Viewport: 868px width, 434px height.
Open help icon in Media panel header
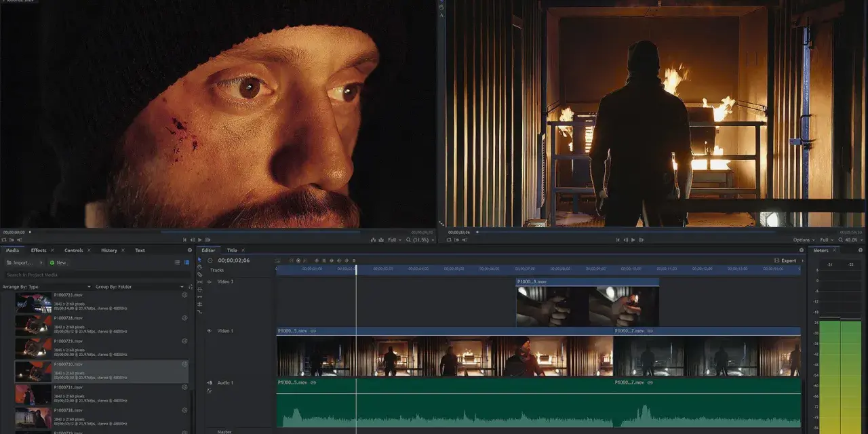[x=190, y=250]
